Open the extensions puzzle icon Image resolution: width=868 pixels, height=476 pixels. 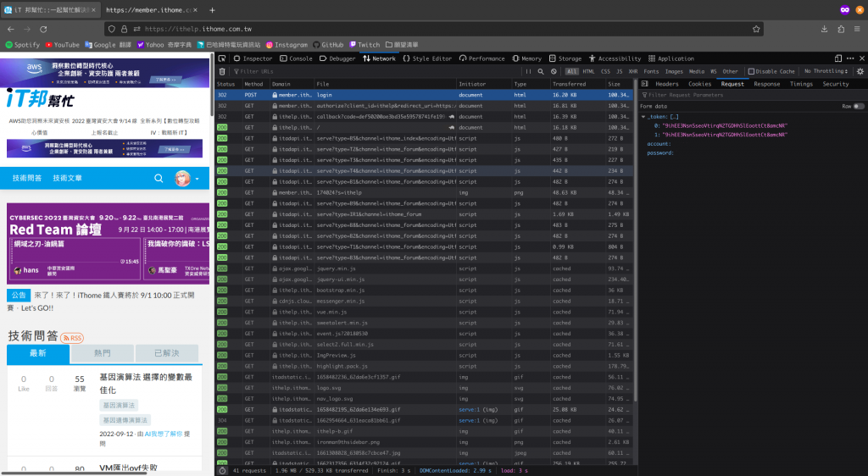tap(841, 29)
